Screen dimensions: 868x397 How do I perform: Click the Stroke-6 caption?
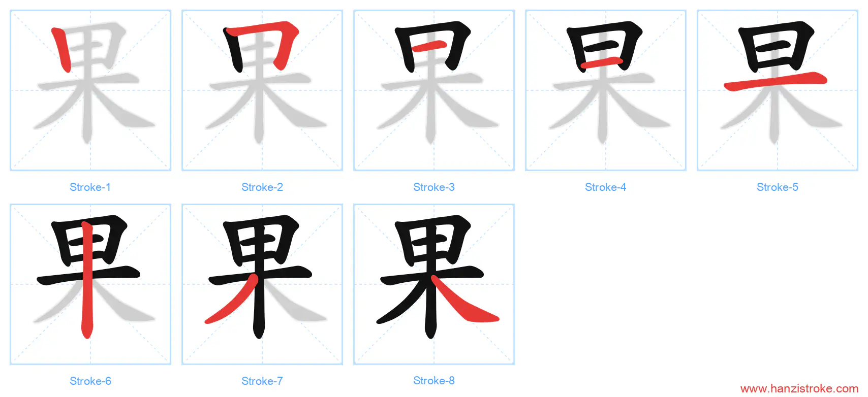pos(90,381)
